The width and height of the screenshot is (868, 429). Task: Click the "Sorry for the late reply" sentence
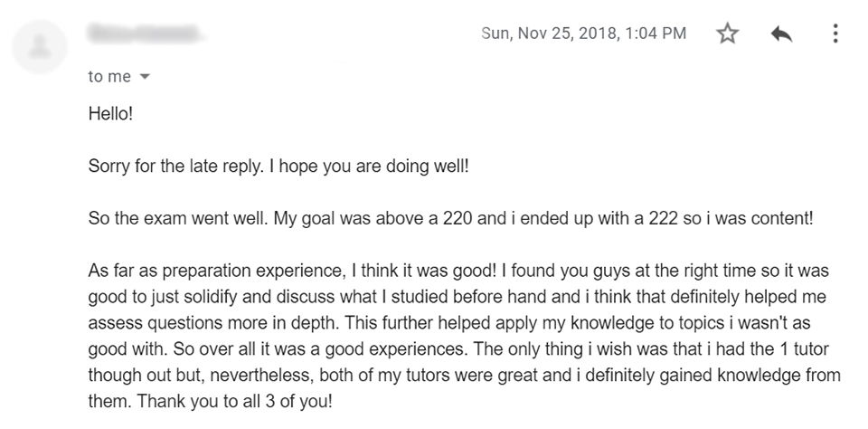pos(176,166)
